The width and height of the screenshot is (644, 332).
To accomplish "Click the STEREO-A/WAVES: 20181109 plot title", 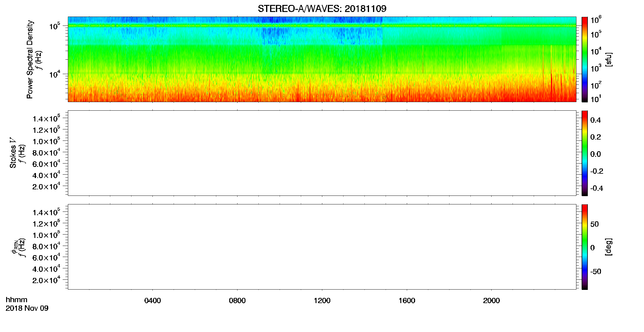I will pyautogui.click(x=322, y=9).
